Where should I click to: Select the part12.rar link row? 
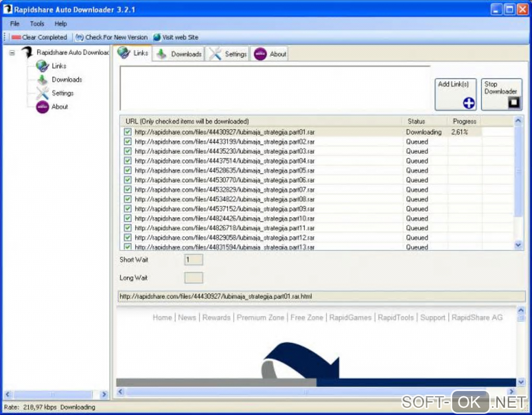[317, 238]
